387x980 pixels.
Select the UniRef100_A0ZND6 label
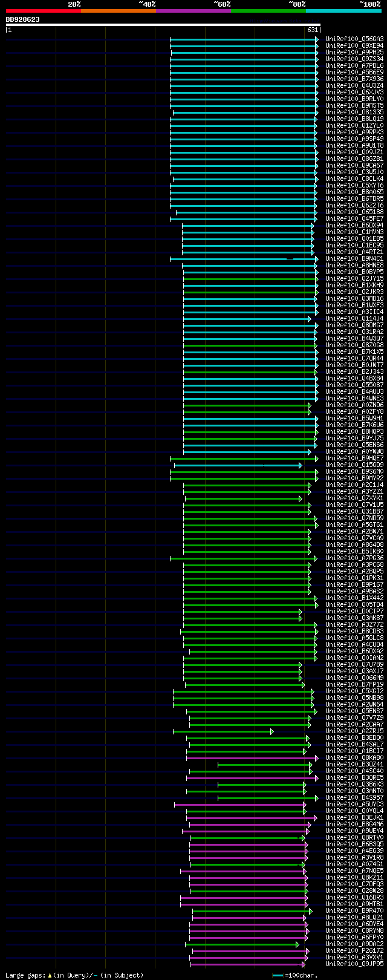tap(354, 405)
